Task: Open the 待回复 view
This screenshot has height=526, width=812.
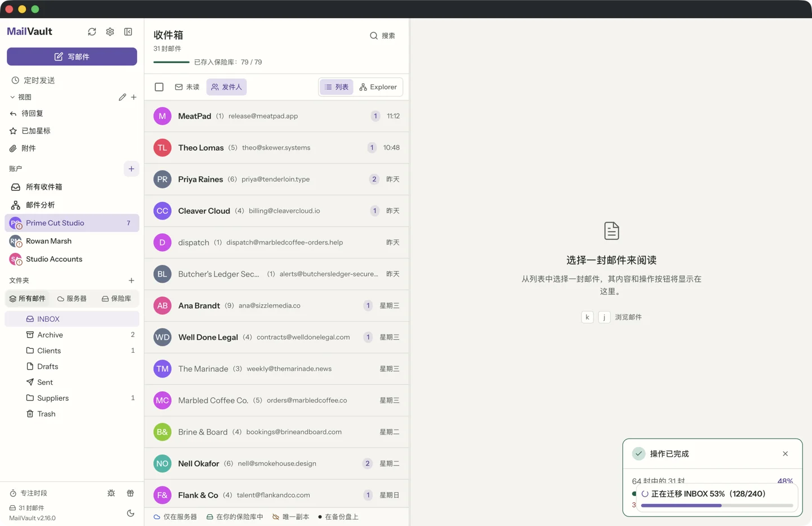Action: click(x=72, y=113)
